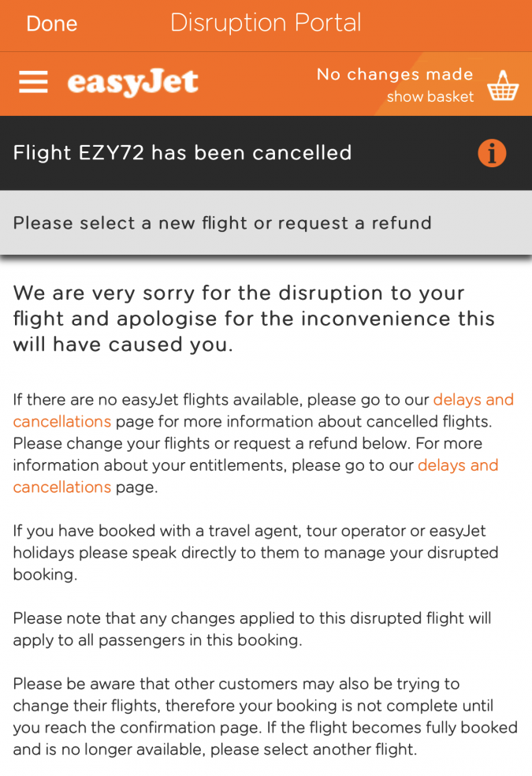Click the orange info icon
The image size is (532, 776).
click(x=492, y=153)
